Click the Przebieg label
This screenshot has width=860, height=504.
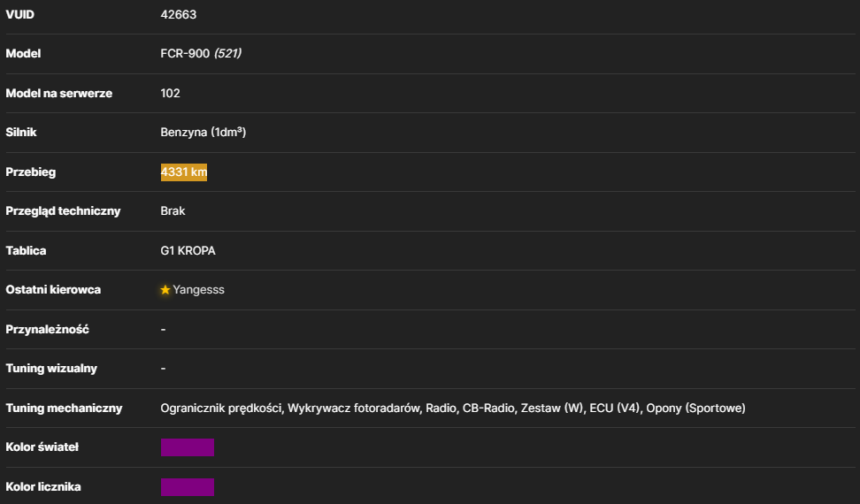(x=31, y=172)
